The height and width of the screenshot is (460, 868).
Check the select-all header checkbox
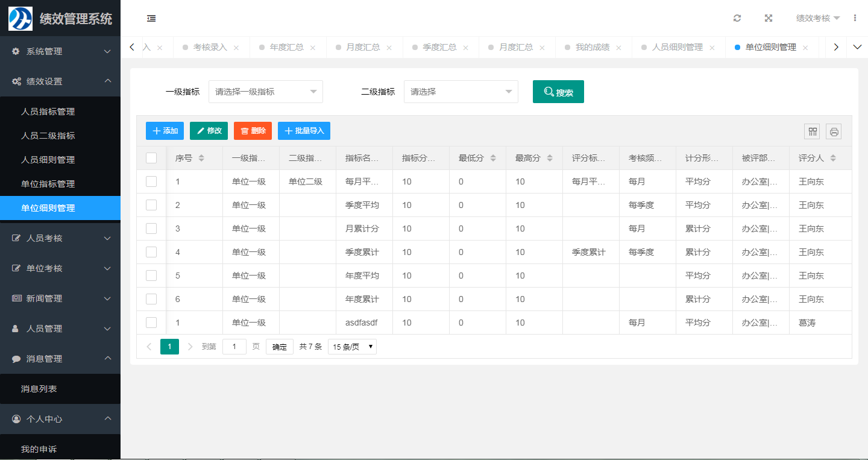click(x=151, y=158)
